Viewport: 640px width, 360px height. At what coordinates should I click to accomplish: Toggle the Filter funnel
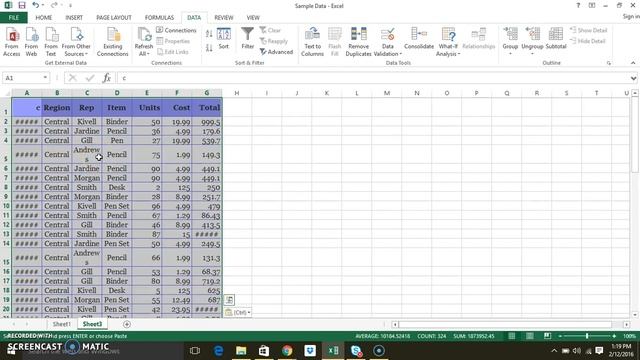[x=247, y=39]
